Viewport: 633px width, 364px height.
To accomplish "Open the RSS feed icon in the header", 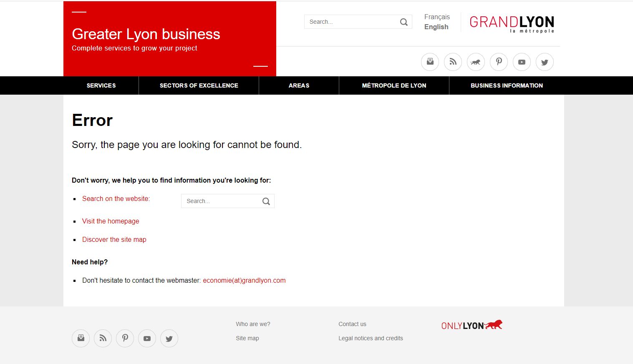I will pyautogui.click(x=453, y=62).
